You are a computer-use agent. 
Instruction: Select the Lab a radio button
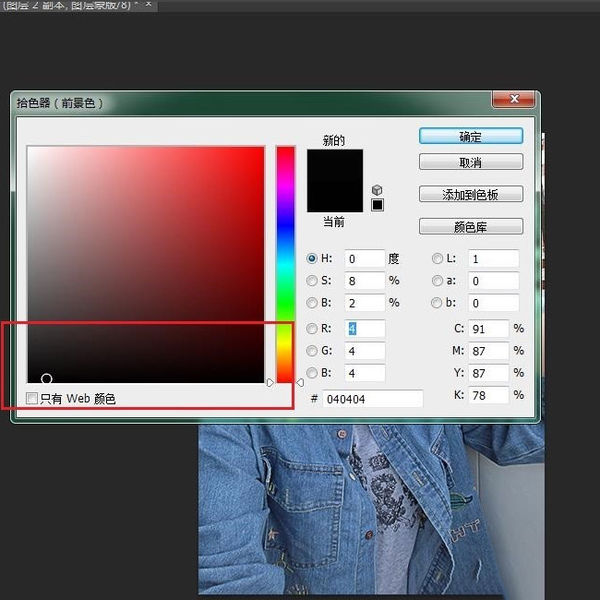click(x=437, y=281)
